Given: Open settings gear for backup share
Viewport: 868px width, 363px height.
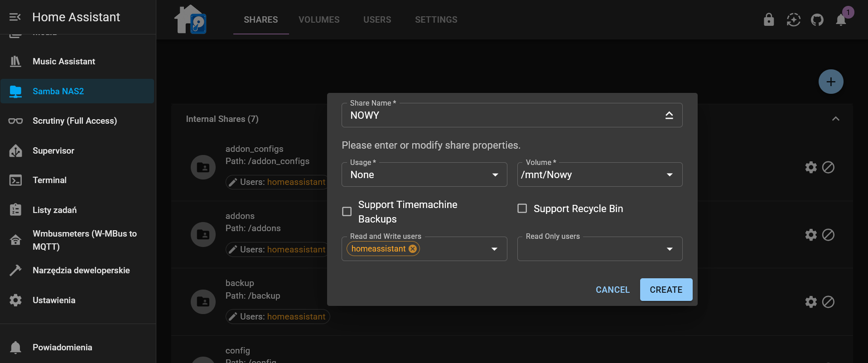Looking at the screenshot, I should [811, 302].
